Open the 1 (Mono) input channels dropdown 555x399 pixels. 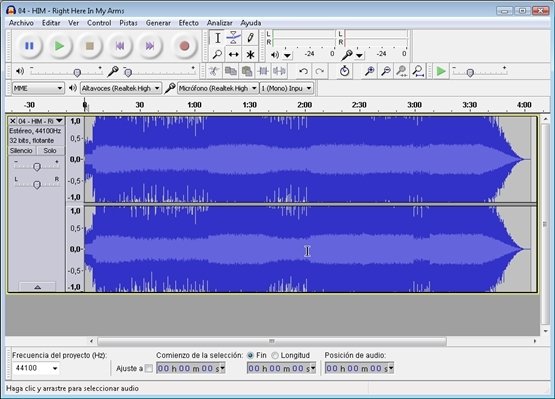(286, 88)
